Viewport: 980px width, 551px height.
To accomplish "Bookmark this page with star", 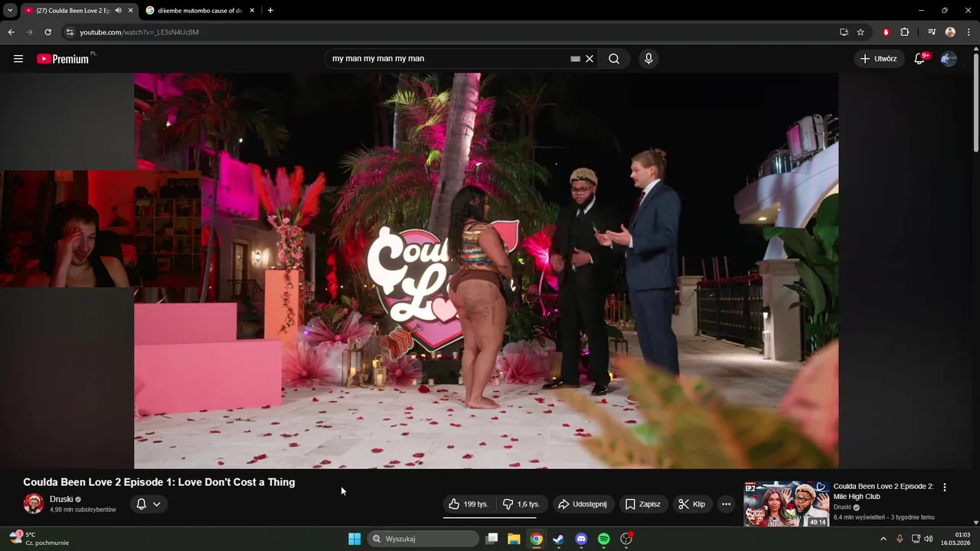I will tap(861, 32).
